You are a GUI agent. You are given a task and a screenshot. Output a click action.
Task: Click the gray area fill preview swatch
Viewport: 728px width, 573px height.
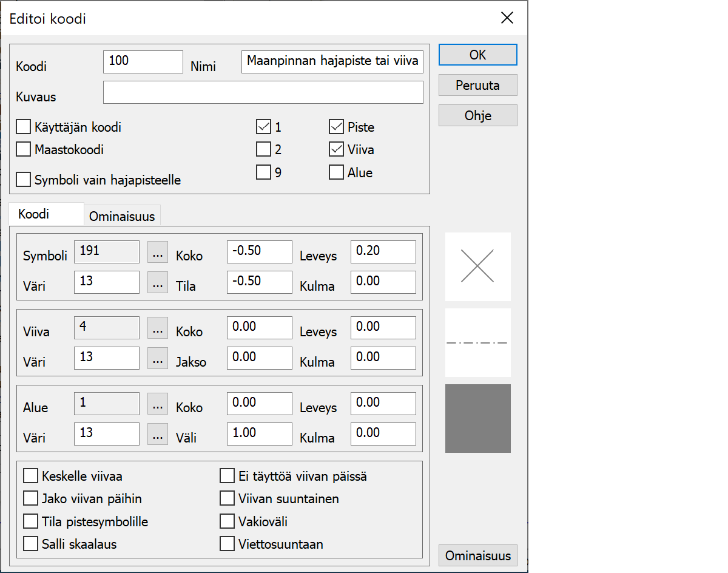(x=477, y=418)
